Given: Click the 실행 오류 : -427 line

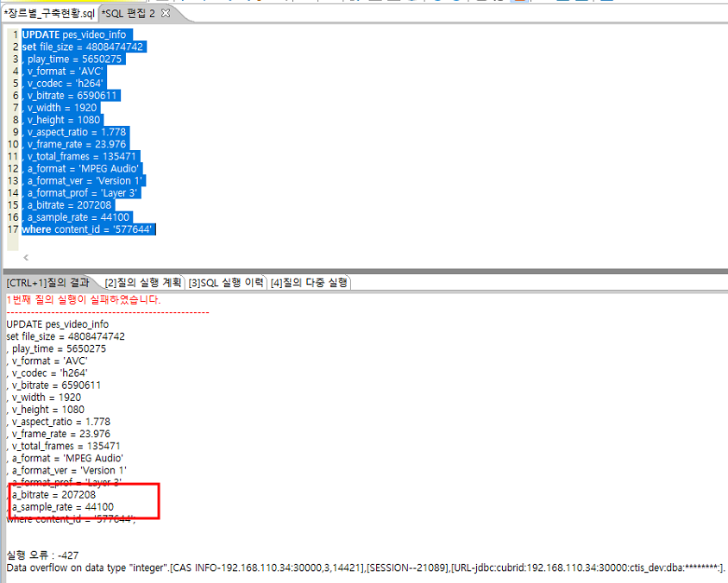Looking at the screenshot, I should [x=43, y=555].
